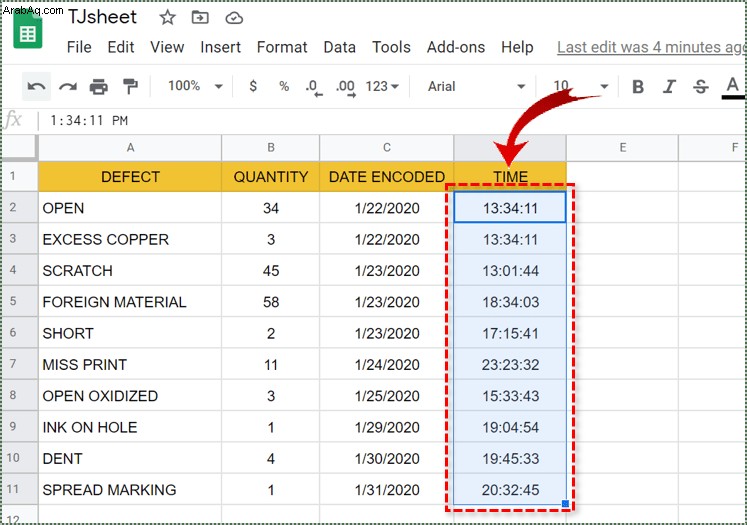Open the last edit history link

click(650, 47)
